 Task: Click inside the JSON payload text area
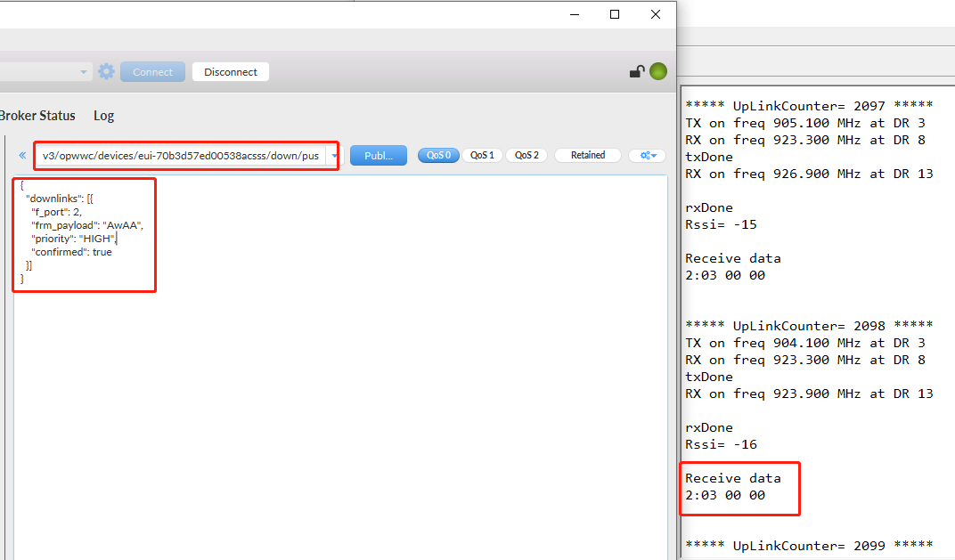tap(340, 365)
